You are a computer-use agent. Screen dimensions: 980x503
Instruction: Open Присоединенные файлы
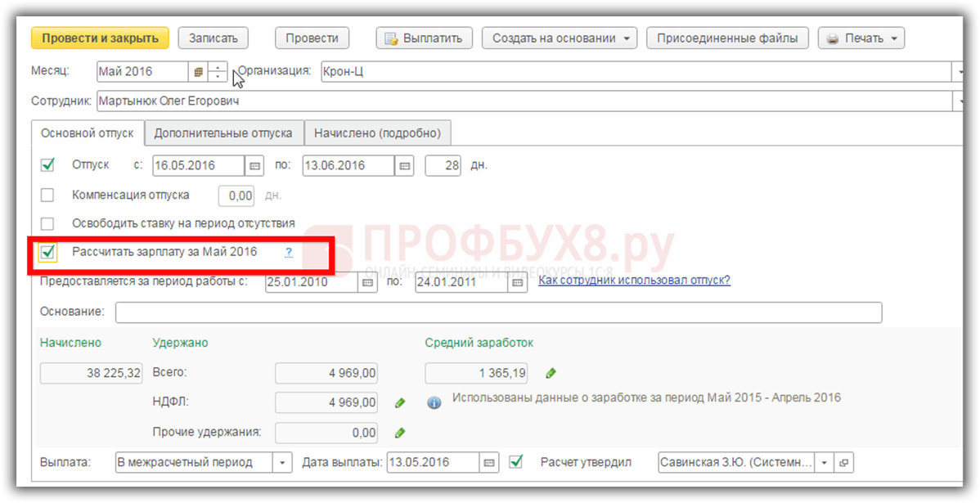(x=727, y=38)
